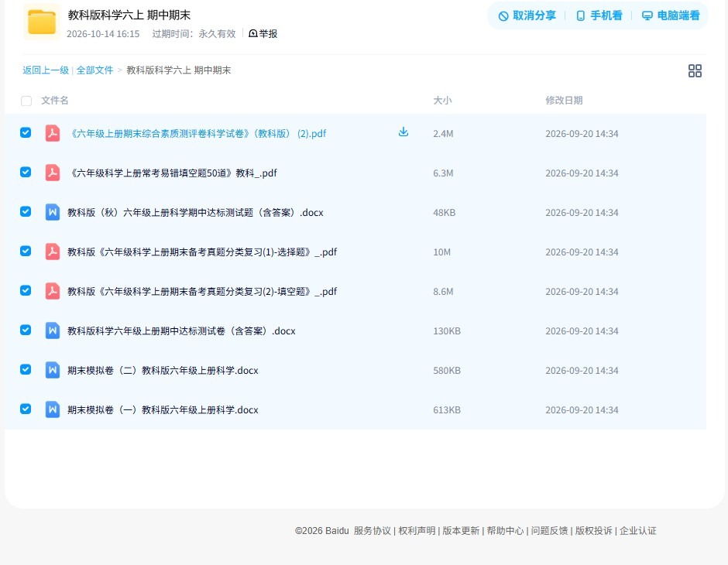Click 服务协议 footer link
The image size is (728, 565).
point(373,531)
